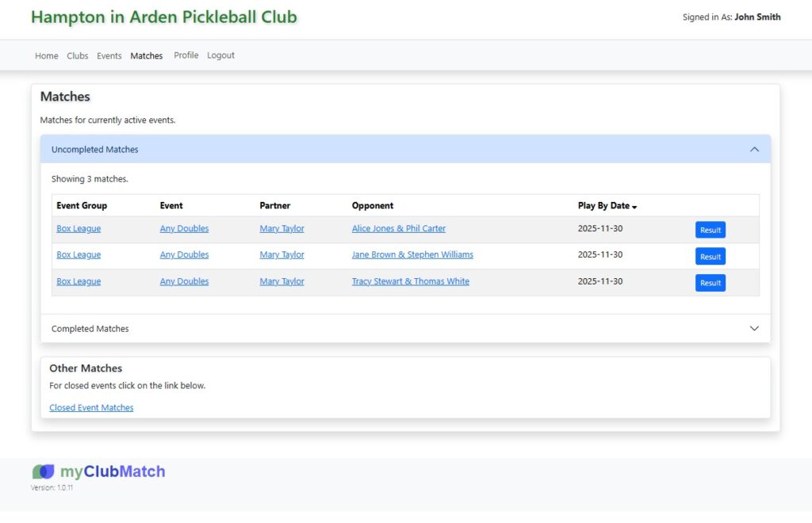
Task: Expand the Completed Matches section
Action: [754, 328]
